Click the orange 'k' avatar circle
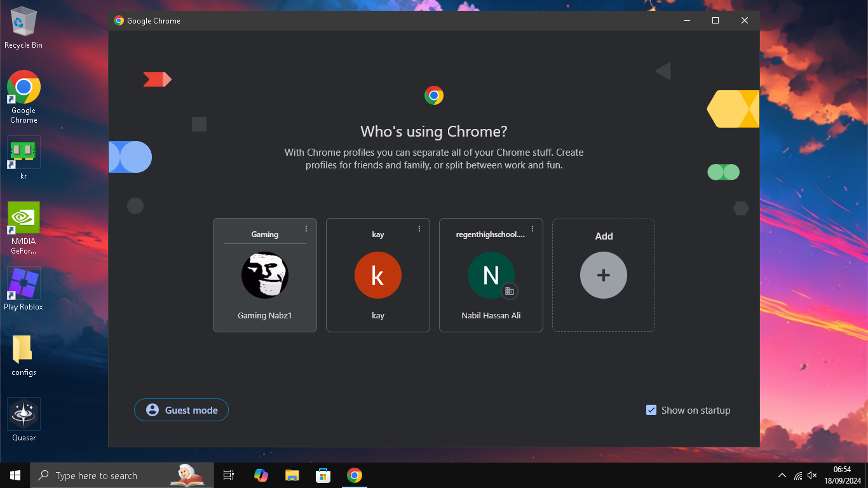This screenshot has width=868, height=488. point(378,275)
